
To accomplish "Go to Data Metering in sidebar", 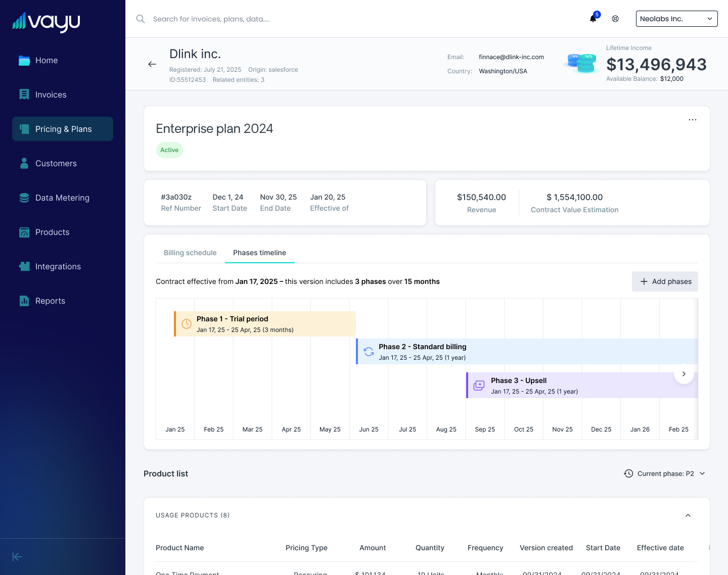I will [x=63, y=198].
